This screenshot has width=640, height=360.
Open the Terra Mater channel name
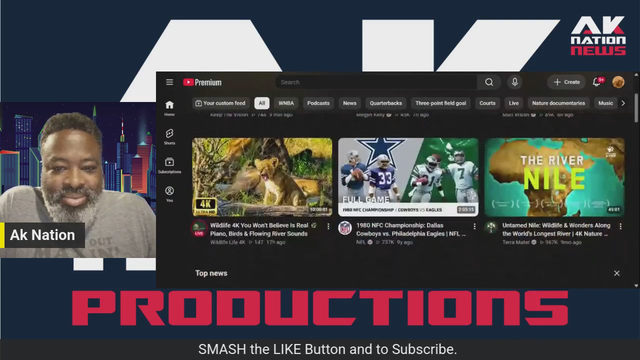click(x=516, y=242)
